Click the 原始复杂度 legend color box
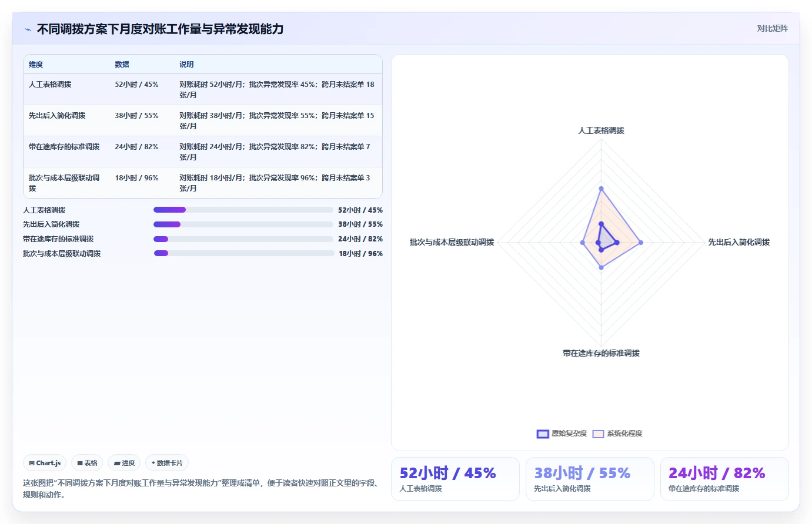 coord(543,434)
